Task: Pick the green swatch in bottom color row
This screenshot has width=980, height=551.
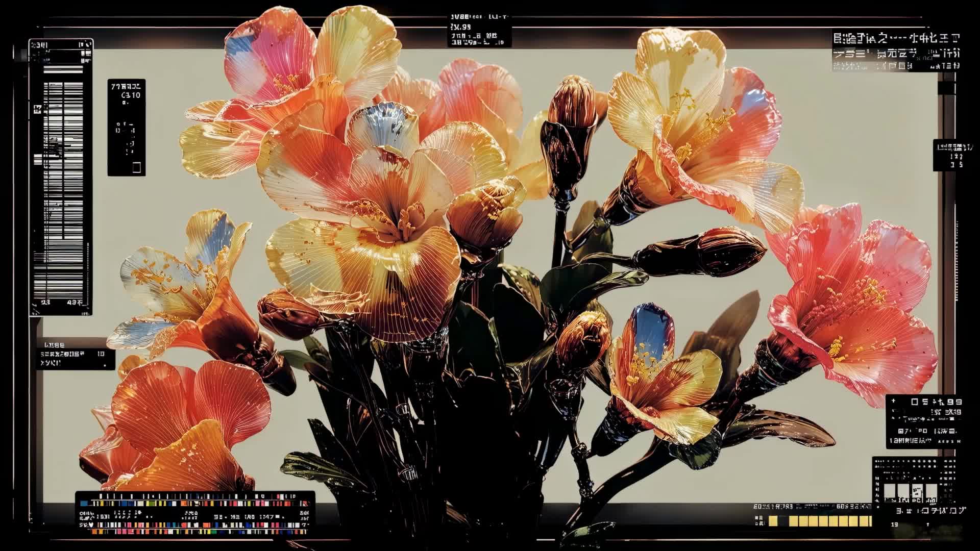Action: point(214,532)
